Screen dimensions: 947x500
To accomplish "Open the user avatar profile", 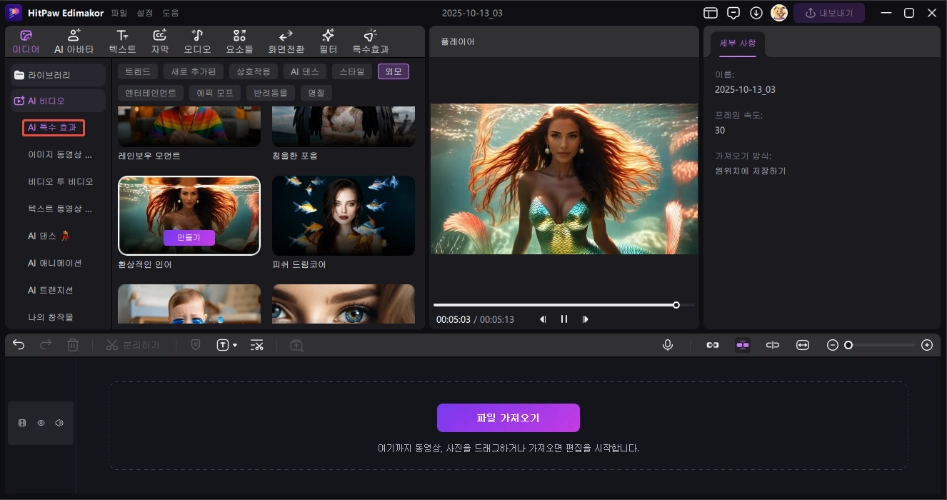I will 779,13.
